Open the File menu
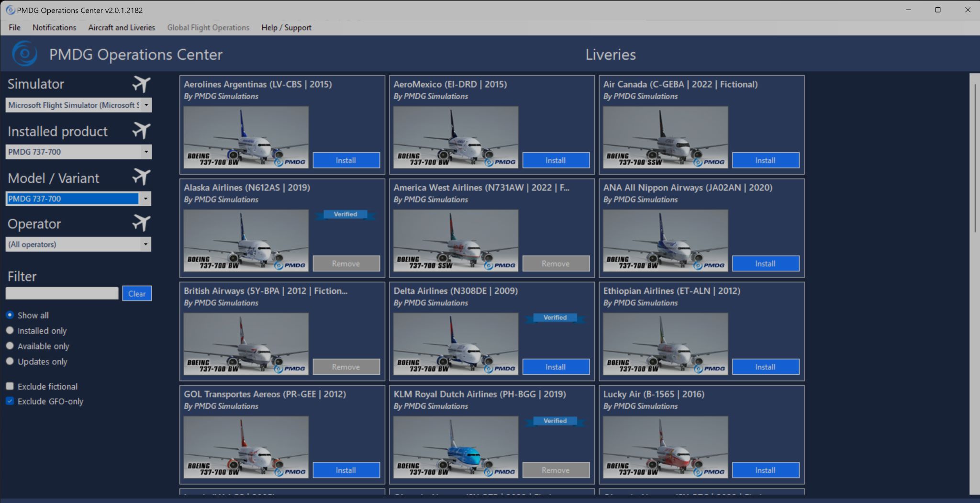This screenshot has height=503, width=980. point(14,28)
